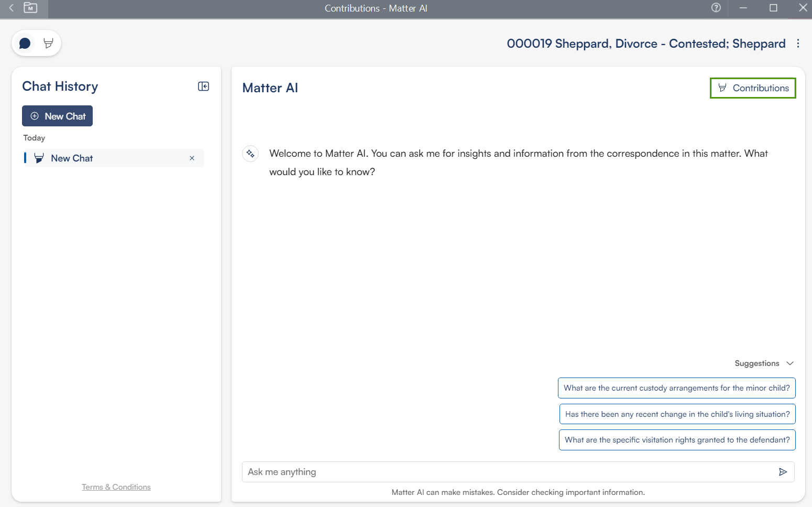This screenshot has width=812, height=507.
Task: Select the New Chat history entry
Action: coord(72,158)
